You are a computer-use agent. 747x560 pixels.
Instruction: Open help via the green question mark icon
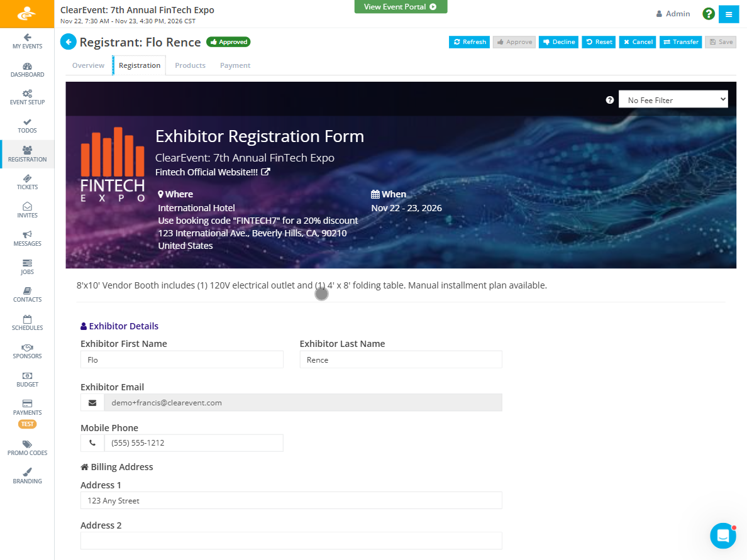[x=708, y=13]
